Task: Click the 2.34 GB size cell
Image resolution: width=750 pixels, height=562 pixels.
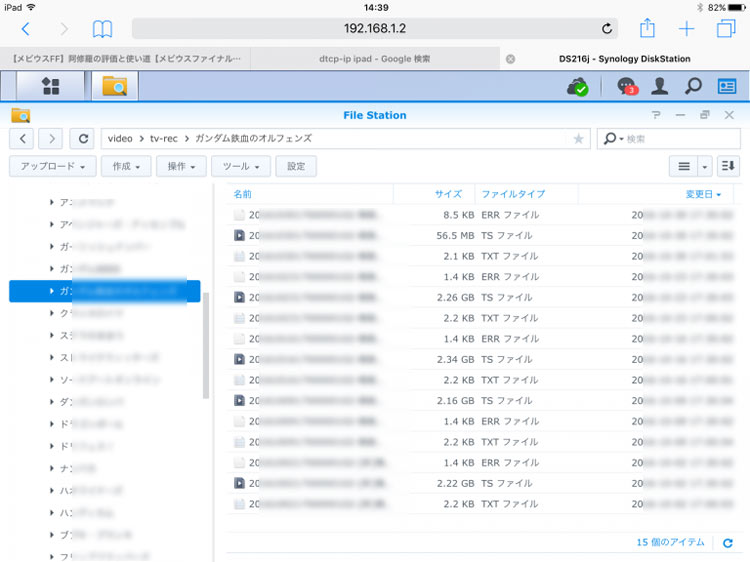Action: [455, 360]
